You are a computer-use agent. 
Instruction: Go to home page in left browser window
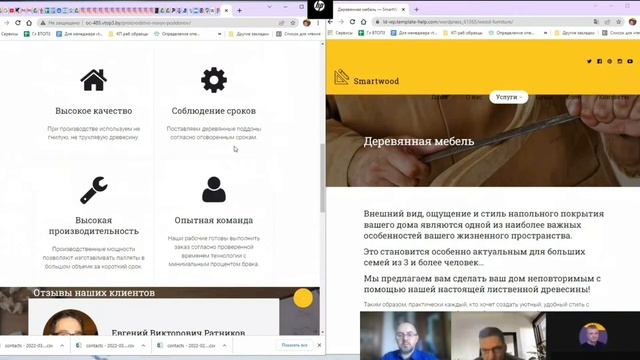pos(29,23)
